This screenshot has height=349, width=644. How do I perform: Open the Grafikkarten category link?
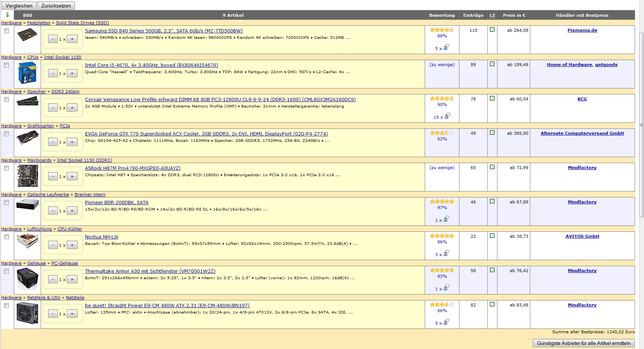point(41,126)
